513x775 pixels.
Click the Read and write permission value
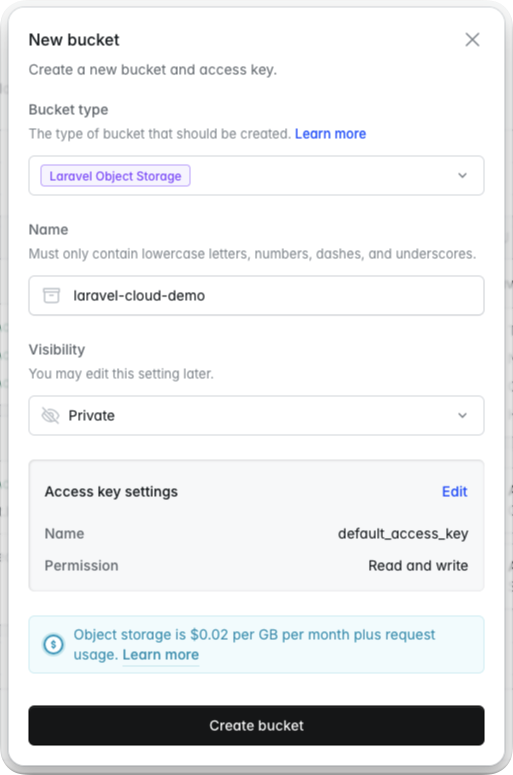418,565
